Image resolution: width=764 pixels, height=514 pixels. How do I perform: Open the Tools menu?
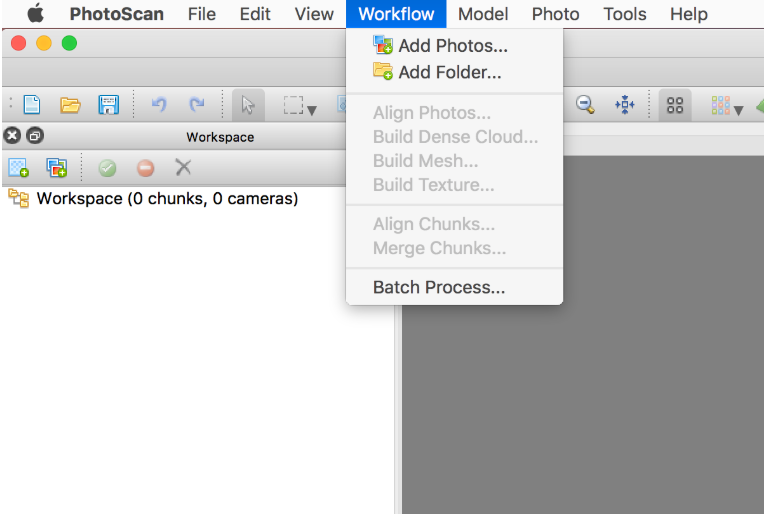click(625, 14)
